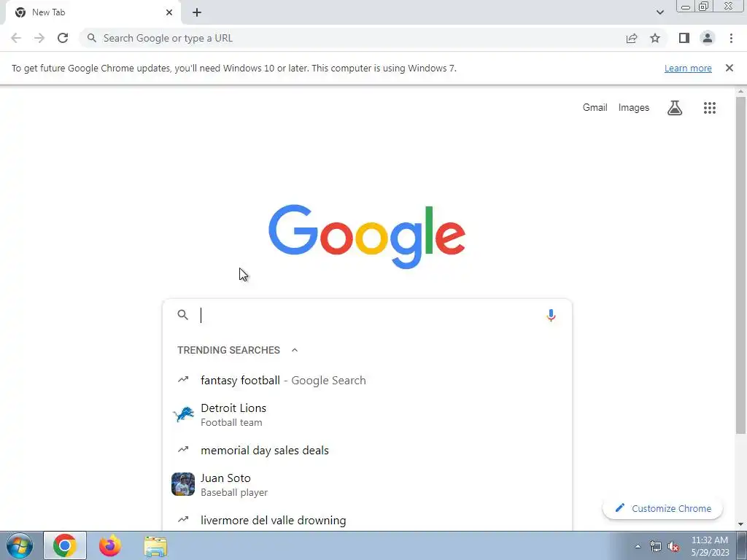Click the page vertical scrollbar

coord(741,264)
